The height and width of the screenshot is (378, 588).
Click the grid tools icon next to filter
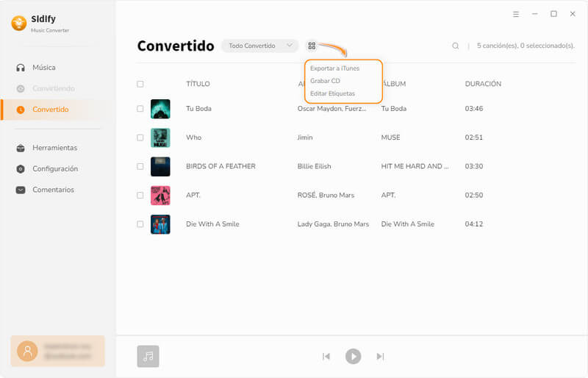coord(312,46)
